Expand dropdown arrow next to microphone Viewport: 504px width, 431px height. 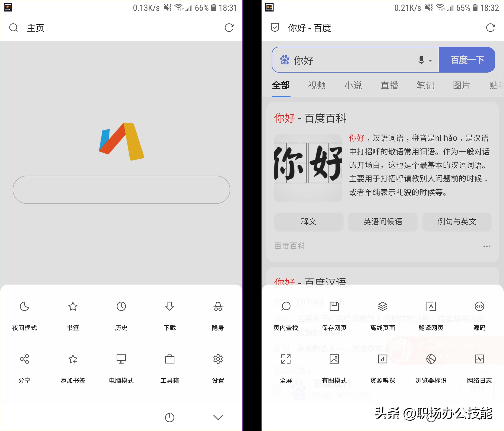click(430, 61)
